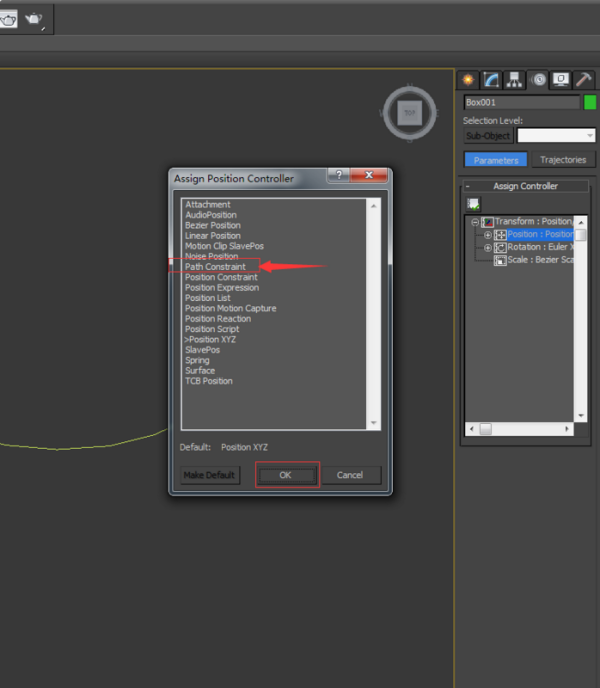Open the Hierarchy command panel tab
Viewport: 600px width, 688px height.
point(514,80)
